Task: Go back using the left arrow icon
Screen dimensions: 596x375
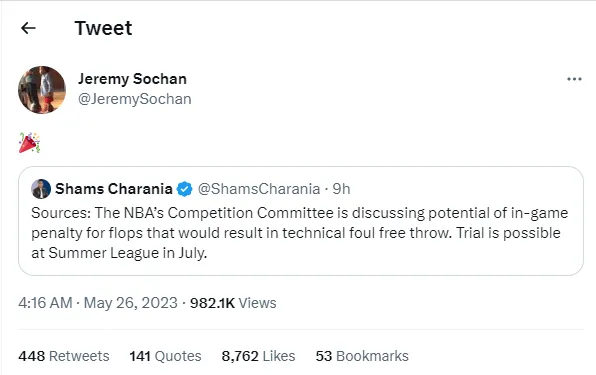Action: click(28, 28)
